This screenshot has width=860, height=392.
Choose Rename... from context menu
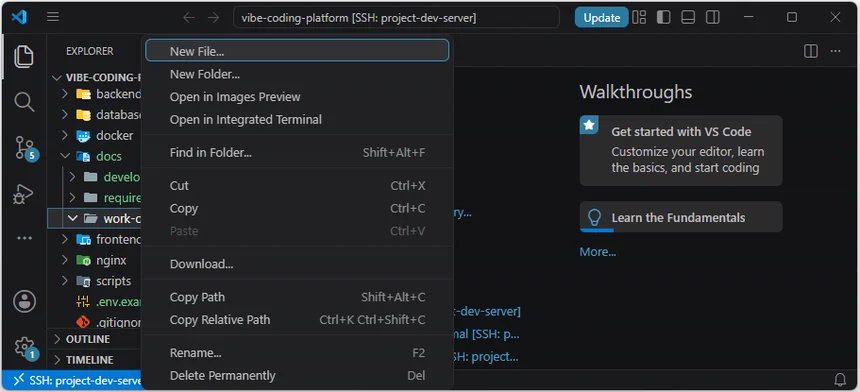click(297, 353)
